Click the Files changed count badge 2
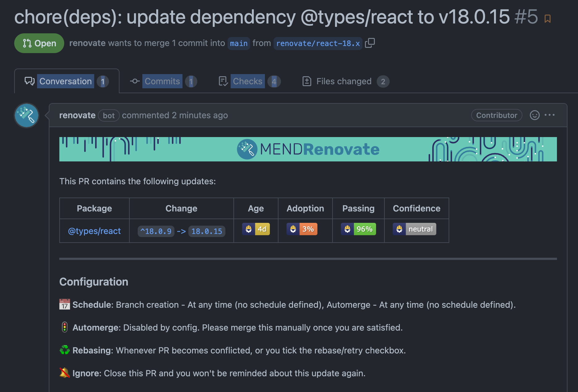Screen dimensions: 578x392 (383, 81)
